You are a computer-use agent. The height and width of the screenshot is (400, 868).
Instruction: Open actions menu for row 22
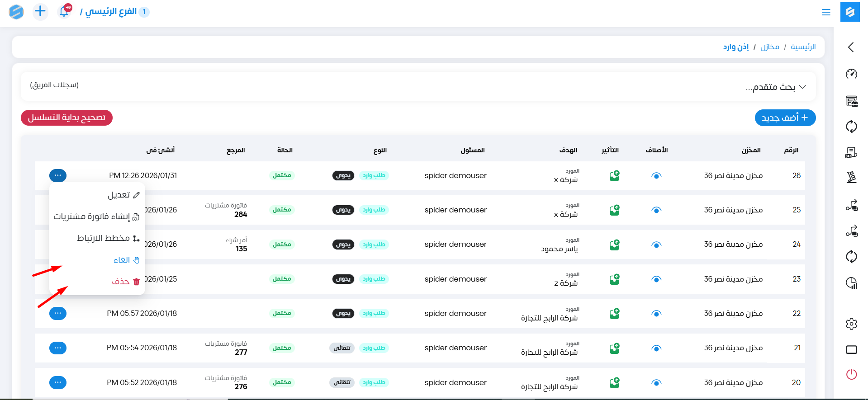click(x=57, y=313)
